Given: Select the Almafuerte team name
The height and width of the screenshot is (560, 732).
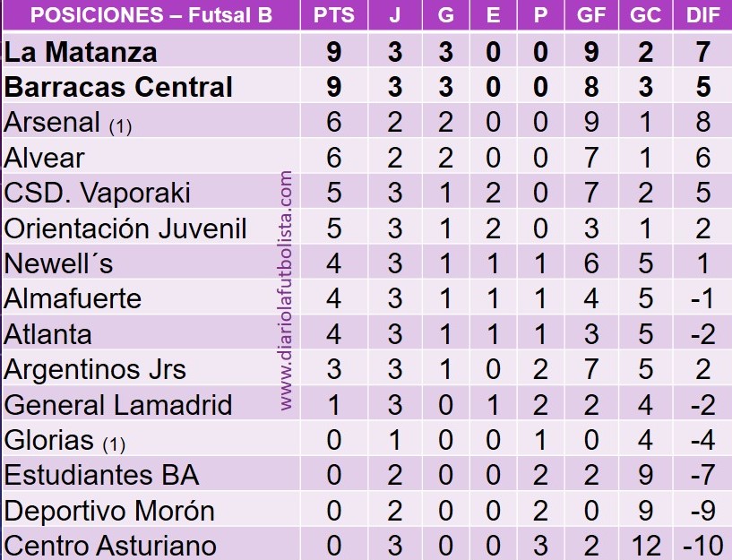Looking at the screenshot, I should [x=73, y=298].
